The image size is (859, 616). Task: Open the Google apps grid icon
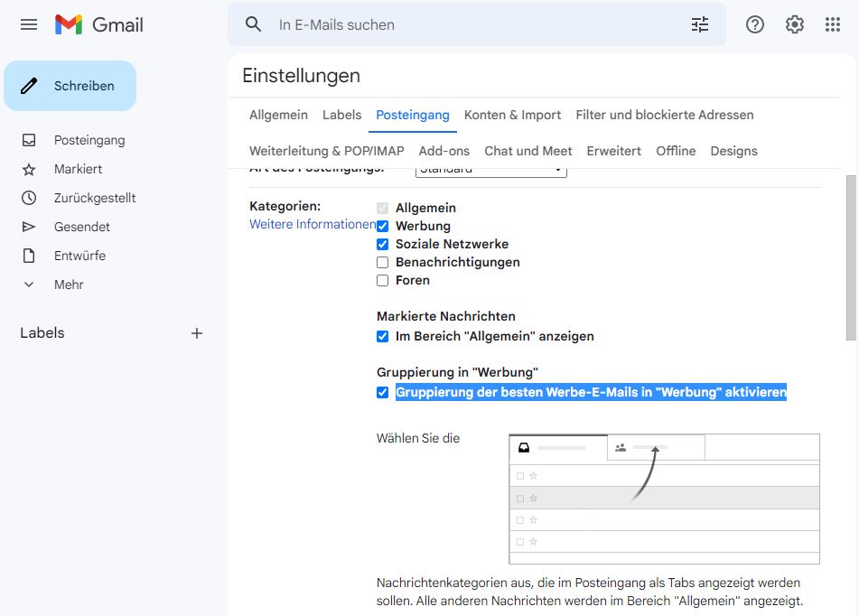click(x=833, y=24)
